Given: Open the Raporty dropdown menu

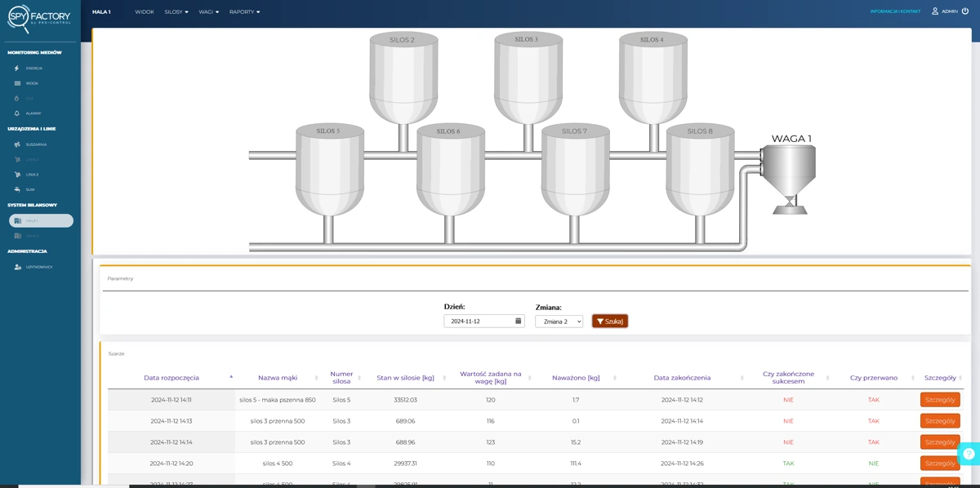Looking at the screenshot, I should (244, 12).
